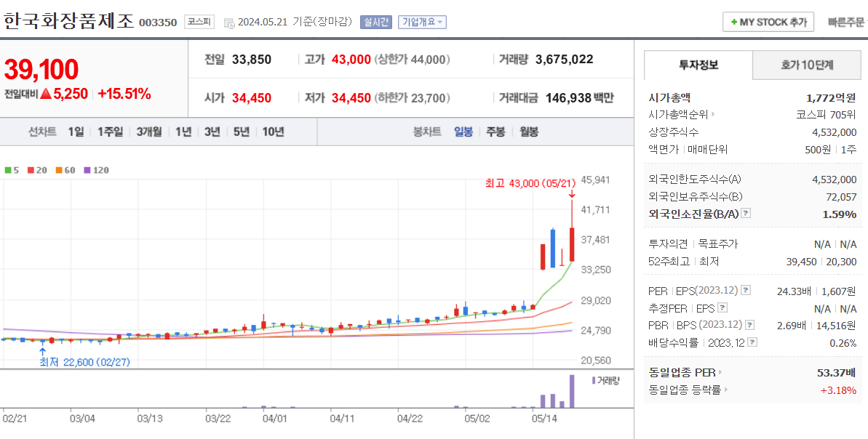Click 시가 value 34,450
Viewport: 868px width, 439px height.
click(x=251, y=98)
